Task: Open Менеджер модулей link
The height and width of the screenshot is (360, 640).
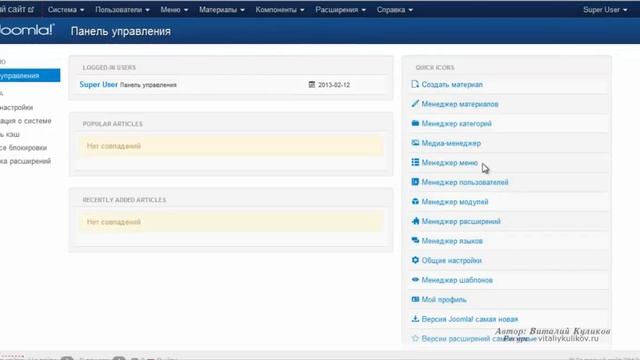Action: [455, 202]
